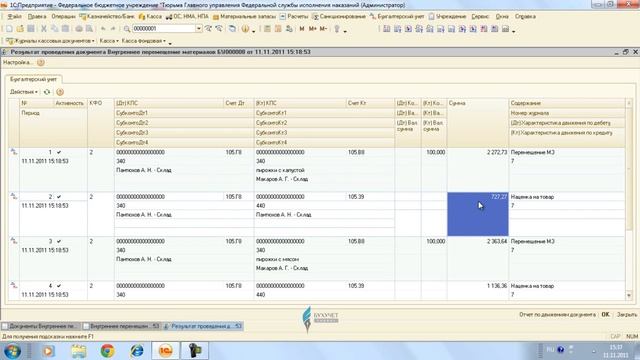Open the toolbar overflow arrow after the report icons
640x360 pixels.
pos(513,31)
